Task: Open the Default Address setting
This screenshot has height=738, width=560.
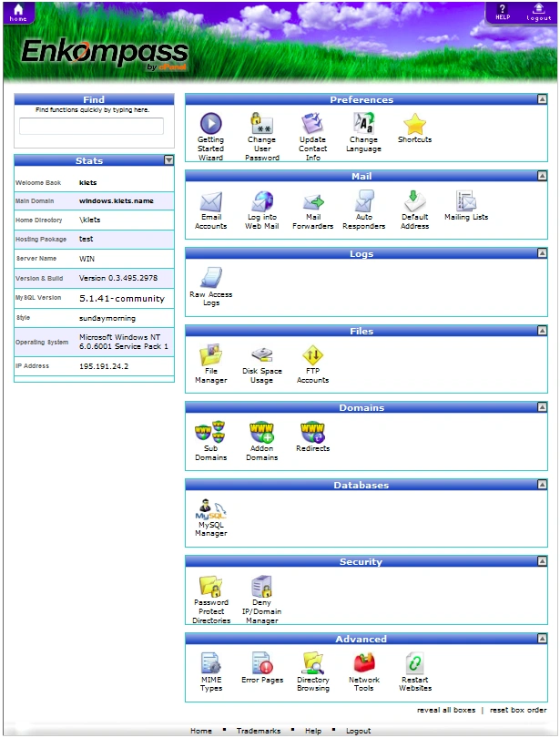Action: pos(414,210)
